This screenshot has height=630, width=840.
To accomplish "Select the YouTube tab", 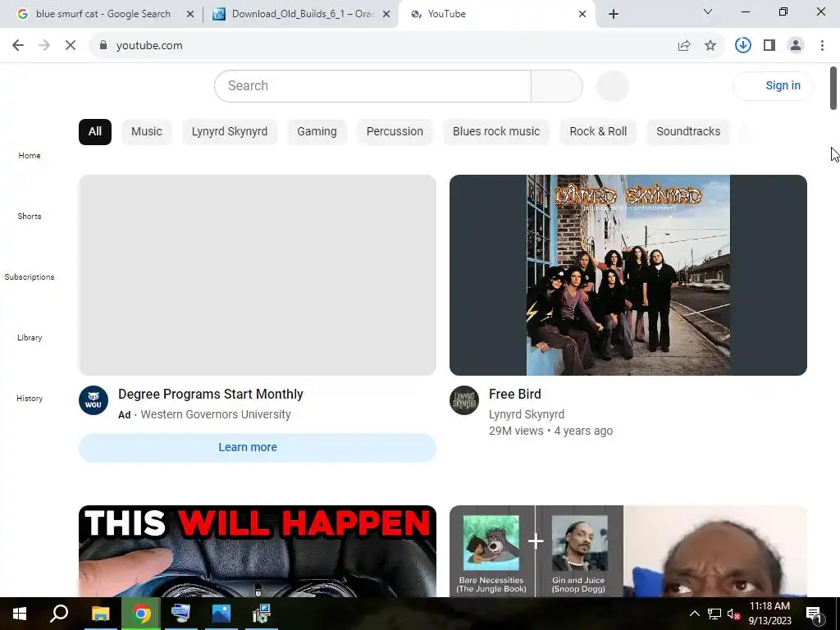I will point(495,14).
